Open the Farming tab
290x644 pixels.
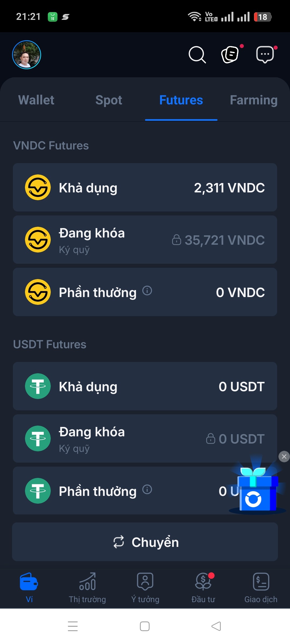[x=253, y=100]
